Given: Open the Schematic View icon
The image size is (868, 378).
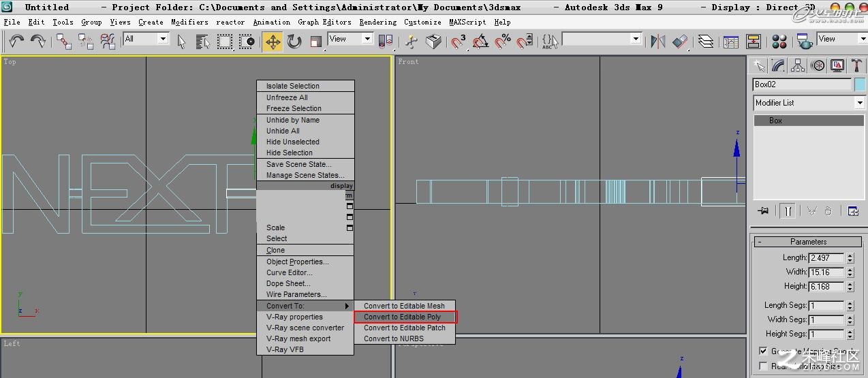Looking at the screenshot, I should point(754,42).
